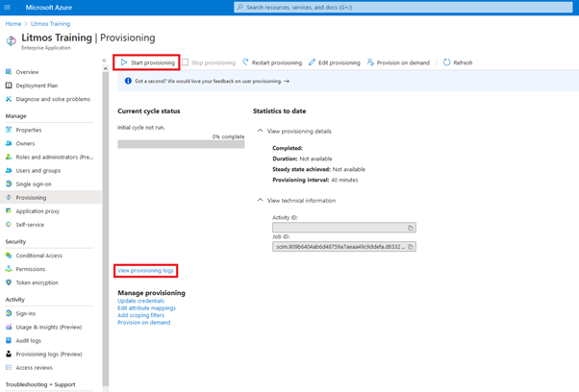Click the Conditional Access icon
This screenshot has height=392, width=579.
click(x=9, y=256)
